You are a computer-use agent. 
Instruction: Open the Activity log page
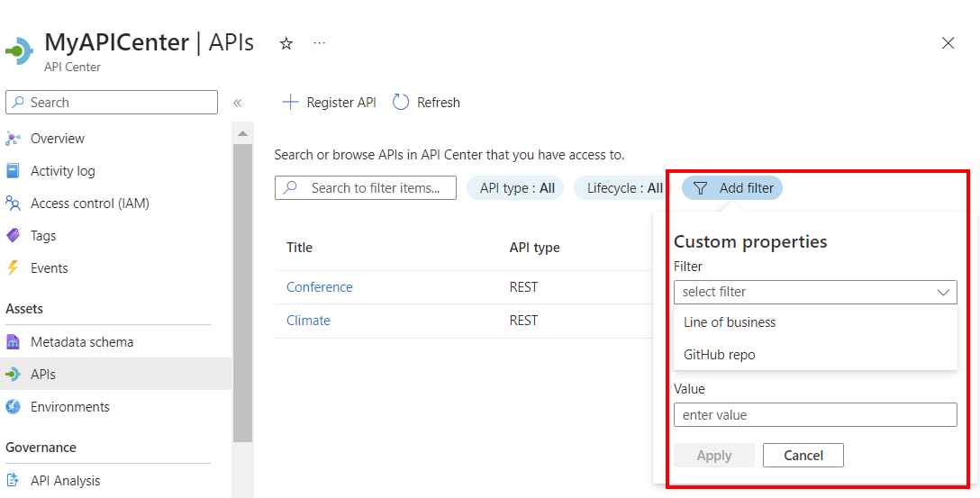(62, 171)
